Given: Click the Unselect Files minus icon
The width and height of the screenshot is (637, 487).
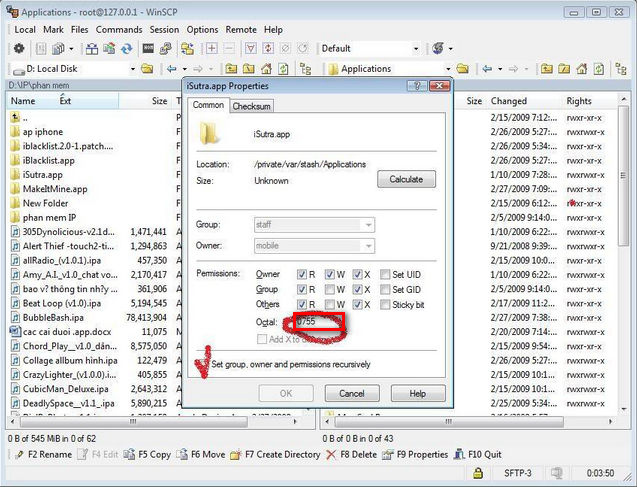Looking at the screenshot, I should pyautogui.click(x=229, y=49).
